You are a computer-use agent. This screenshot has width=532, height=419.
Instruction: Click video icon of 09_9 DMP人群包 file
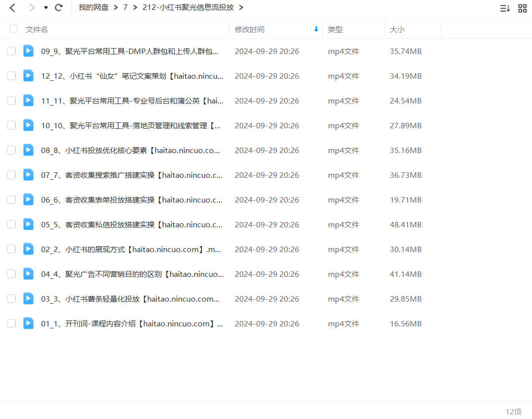tap(29, 51)
